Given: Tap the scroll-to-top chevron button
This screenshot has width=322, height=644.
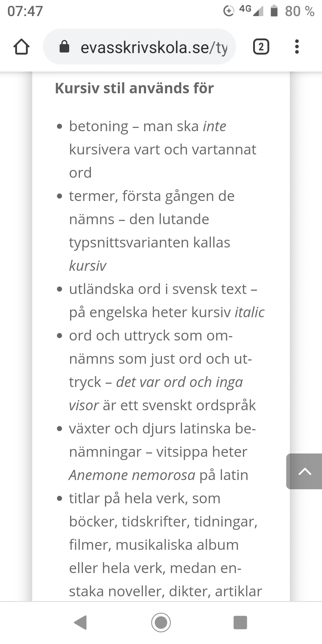Looking at the screenshot, I should click(x=304, y=471).
